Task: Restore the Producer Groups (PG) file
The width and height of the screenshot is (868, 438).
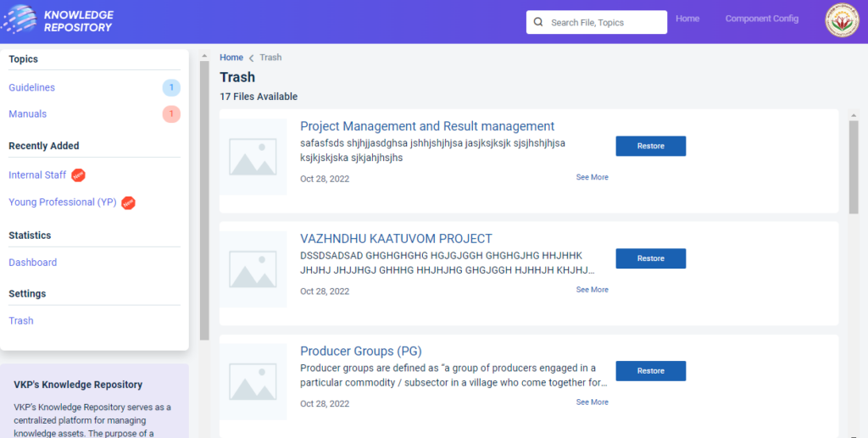Action: coord(650,371)
